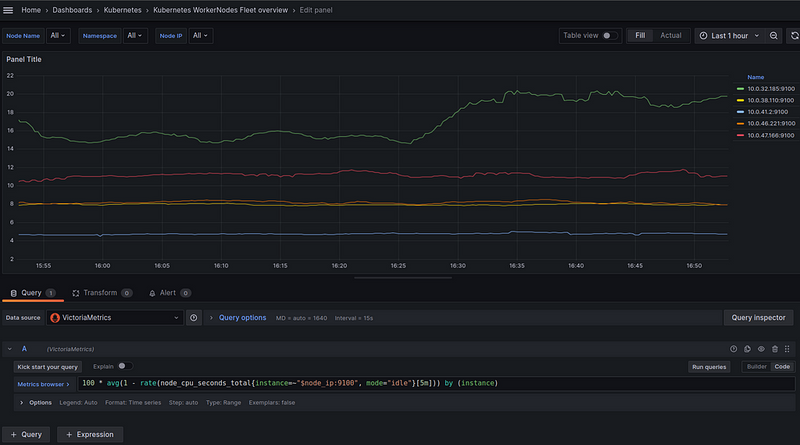Refresh the dashboard with the refresh icon
The height and width of the screenshot is (445, 800).
coord(794,36)
